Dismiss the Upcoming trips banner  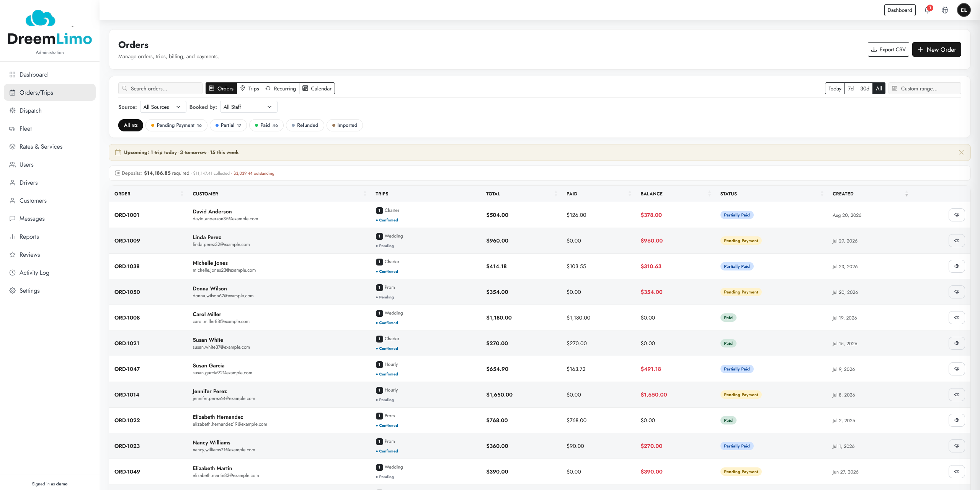961,152
